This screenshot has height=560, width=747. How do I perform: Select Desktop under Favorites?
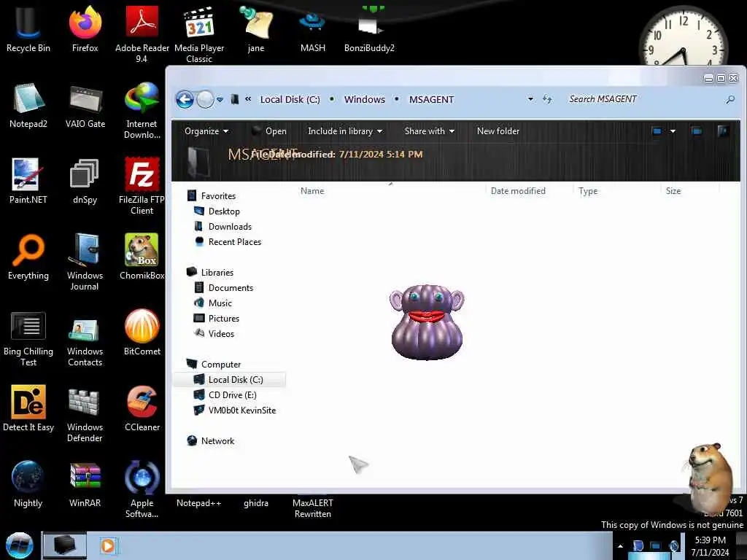point(217,211)
